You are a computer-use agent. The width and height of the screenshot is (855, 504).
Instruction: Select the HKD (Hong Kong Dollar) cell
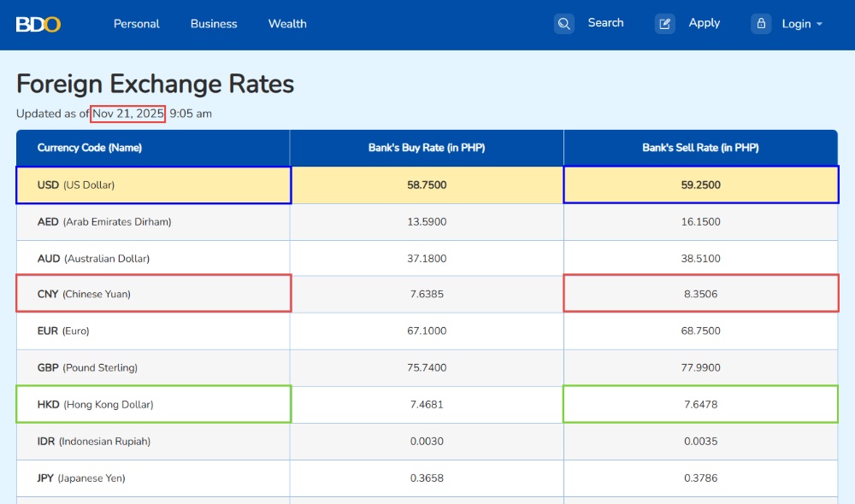[153, 404]
